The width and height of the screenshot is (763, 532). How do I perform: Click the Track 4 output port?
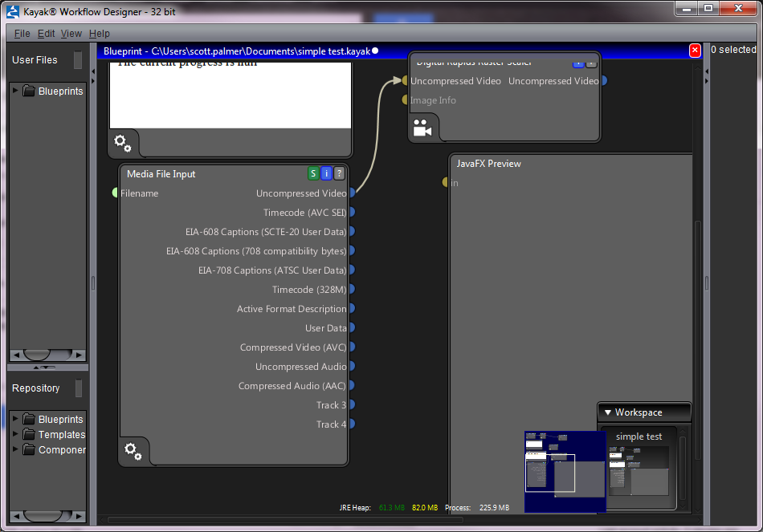click(353, 424)
